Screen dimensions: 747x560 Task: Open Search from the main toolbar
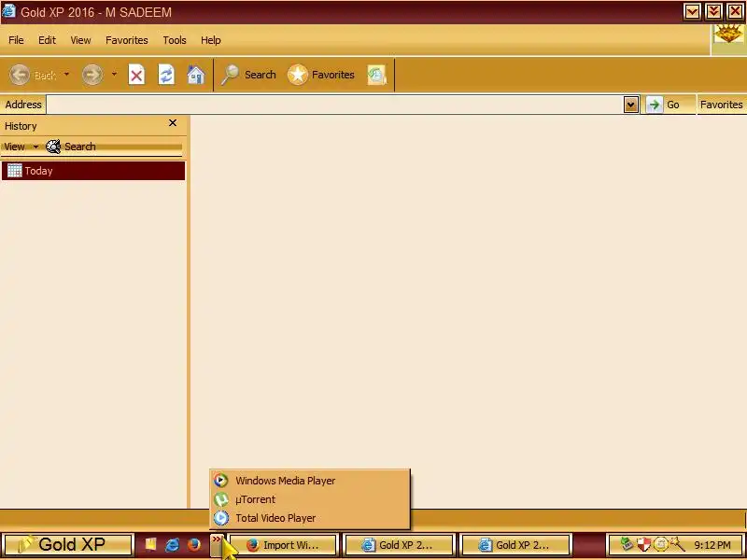pyautogui.click(x=248, y=75)
